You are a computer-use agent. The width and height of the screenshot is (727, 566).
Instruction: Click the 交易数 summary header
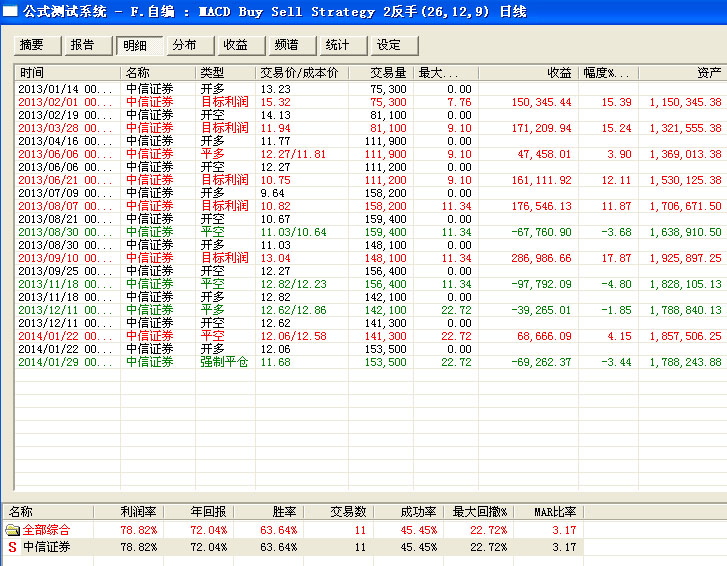339,512
